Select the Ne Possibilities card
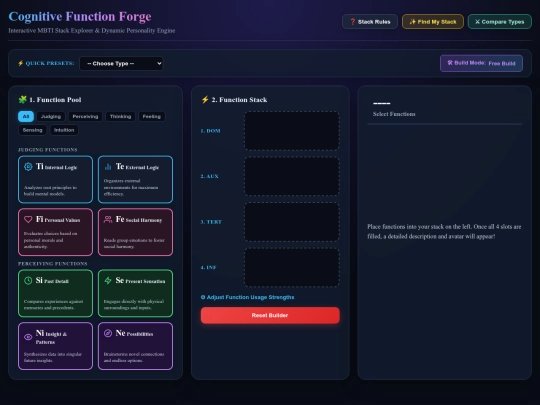 (x=135, y=346)
